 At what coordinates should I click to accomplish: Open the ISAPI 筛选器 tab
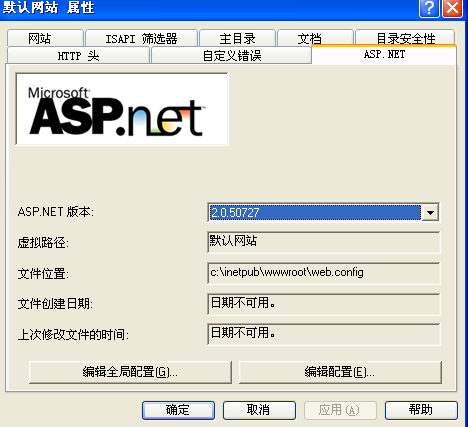141,38
